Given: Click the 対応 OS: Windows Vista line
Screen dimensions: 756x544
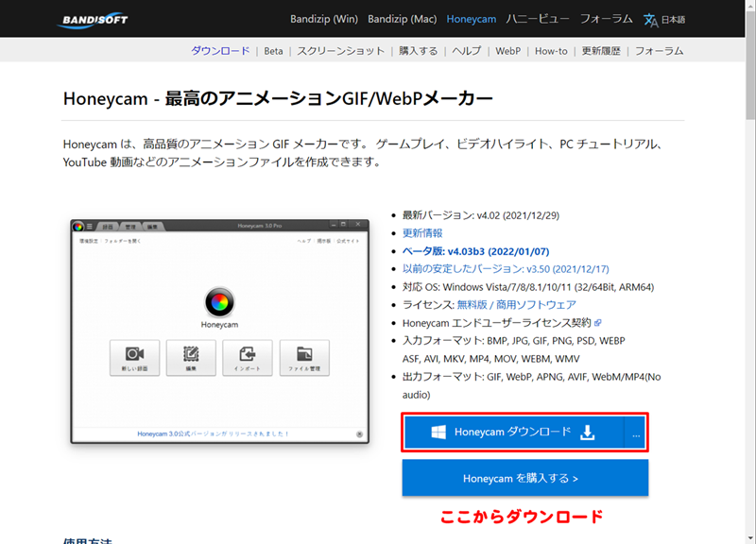Looking at the screenshot, I should pyautogui.click(x=528, y=287).
